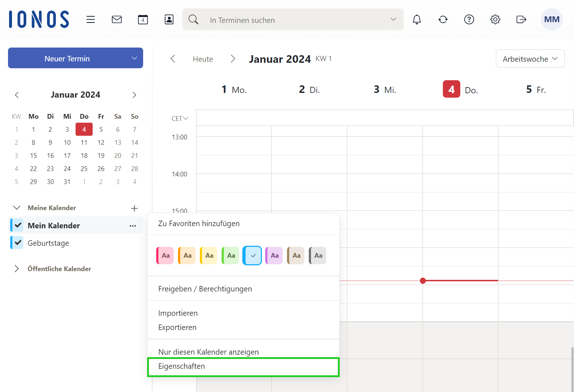Pick the brown calendar color swatch
Viewport: 574px width, 392px height.
[x=296, y=256]
